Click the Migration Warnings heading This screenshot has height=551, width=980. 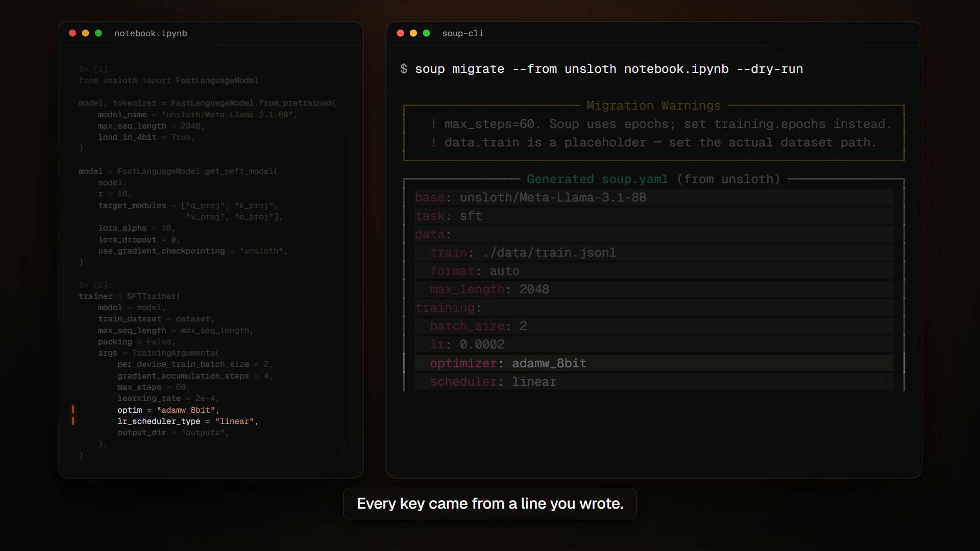[653, 106]
